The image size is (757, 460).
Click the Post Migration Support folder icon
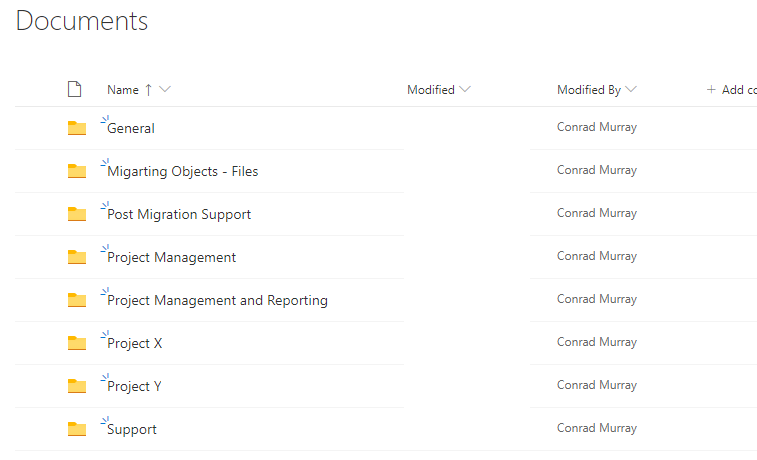tap(77, 214)
